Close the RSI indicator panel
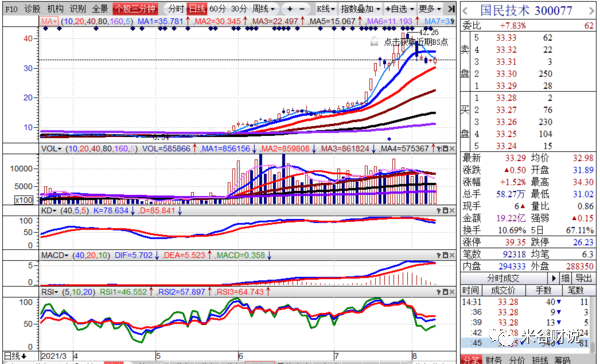 452,292
